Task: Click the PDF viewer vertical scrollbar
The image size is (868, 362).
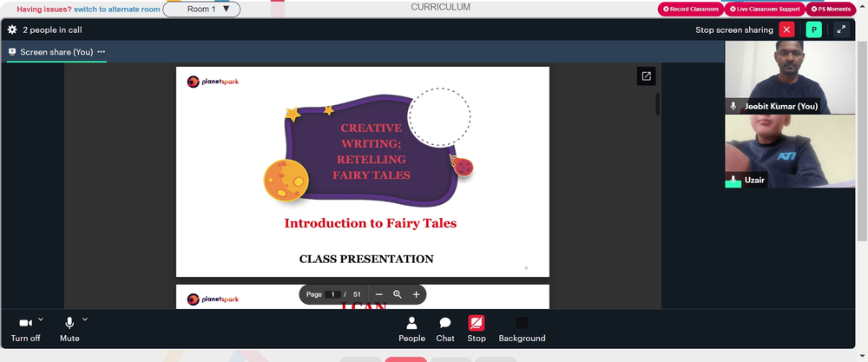Action: tap(658, 104)
